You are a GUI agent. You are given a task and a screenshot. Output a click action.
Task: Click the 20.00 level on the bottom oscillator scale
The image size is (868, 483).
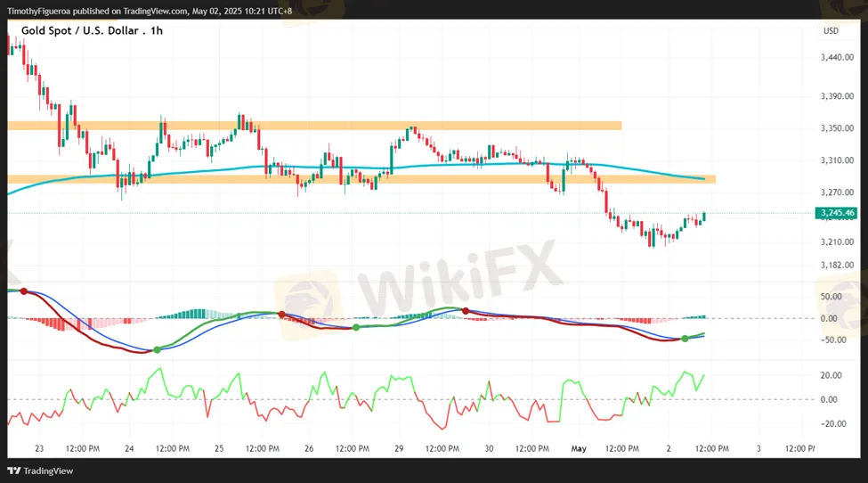pos(831,375)
